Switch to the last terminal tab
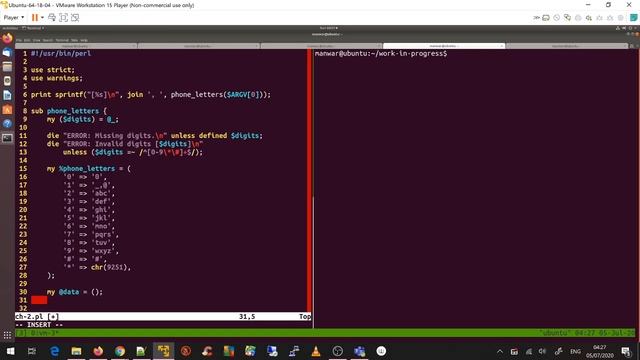This screenshot has width=640, height=360. pyautogui.click(x=567, y=46)
